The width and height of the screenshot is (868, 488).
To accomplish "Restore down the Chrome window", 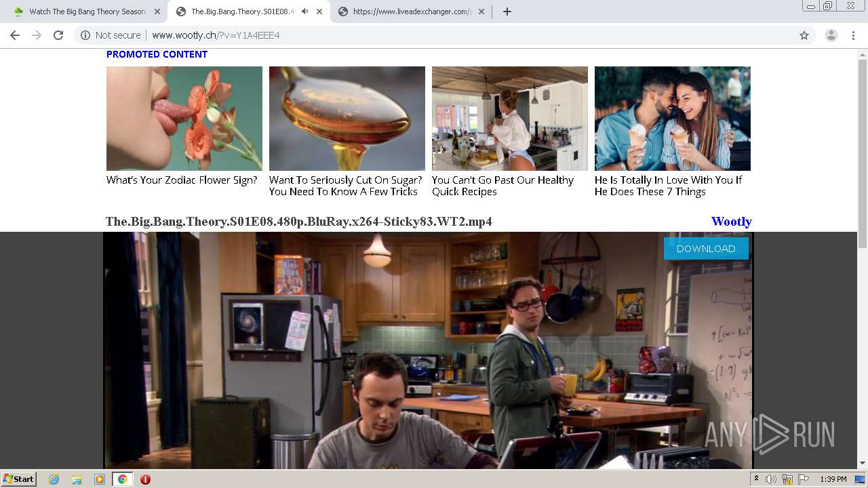I will [x=828, y=6].
